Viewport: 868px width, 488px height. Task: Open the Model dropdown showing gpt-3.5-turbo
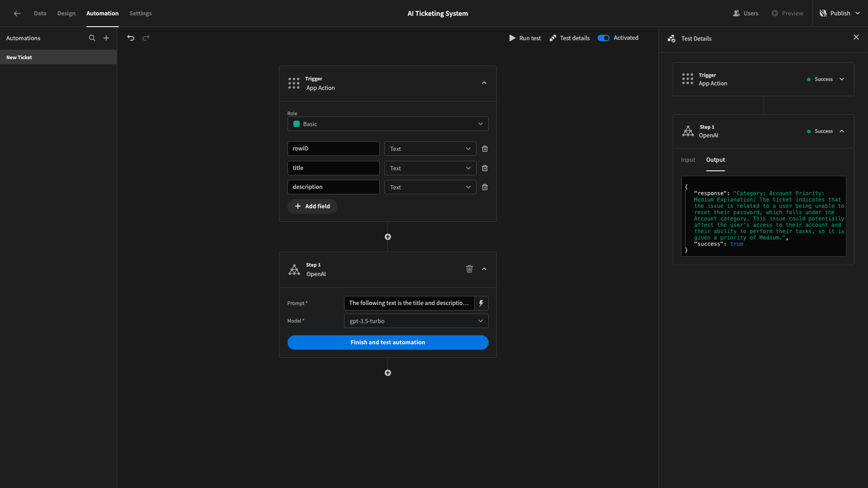(x=416, y=321)
